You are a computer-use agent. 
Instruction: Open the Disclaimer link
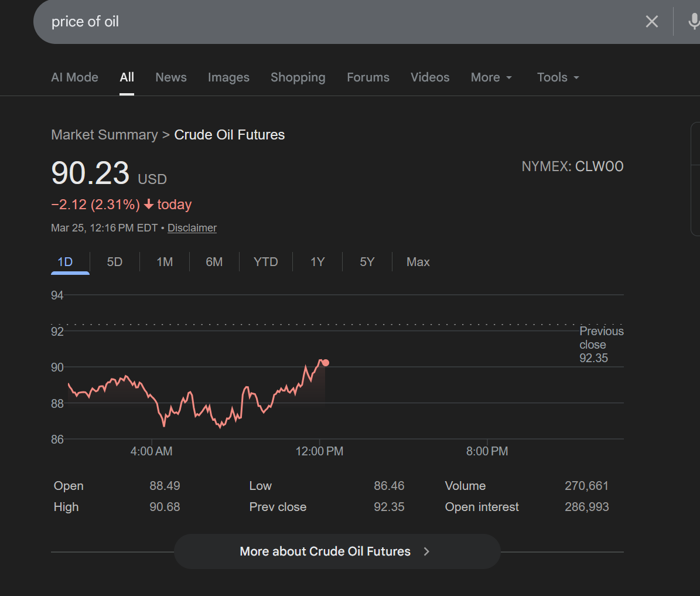point(192,228)
